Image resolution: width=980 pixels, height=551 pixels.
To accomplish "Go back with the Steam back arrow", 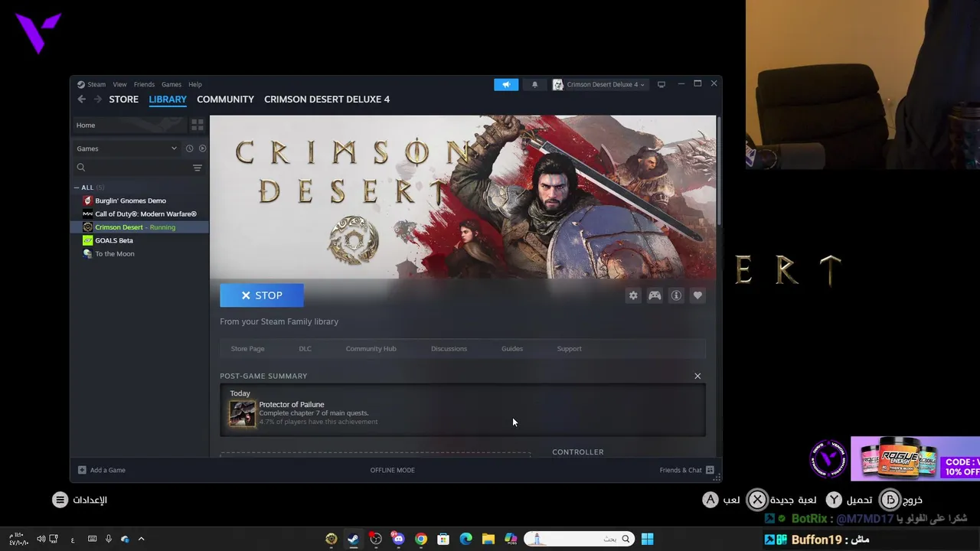I will pos(81,99).
